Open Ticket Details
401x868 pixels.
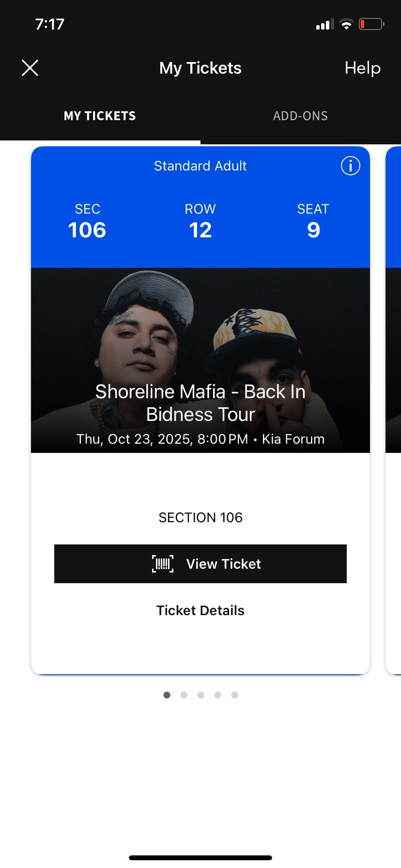click(200, 610)
